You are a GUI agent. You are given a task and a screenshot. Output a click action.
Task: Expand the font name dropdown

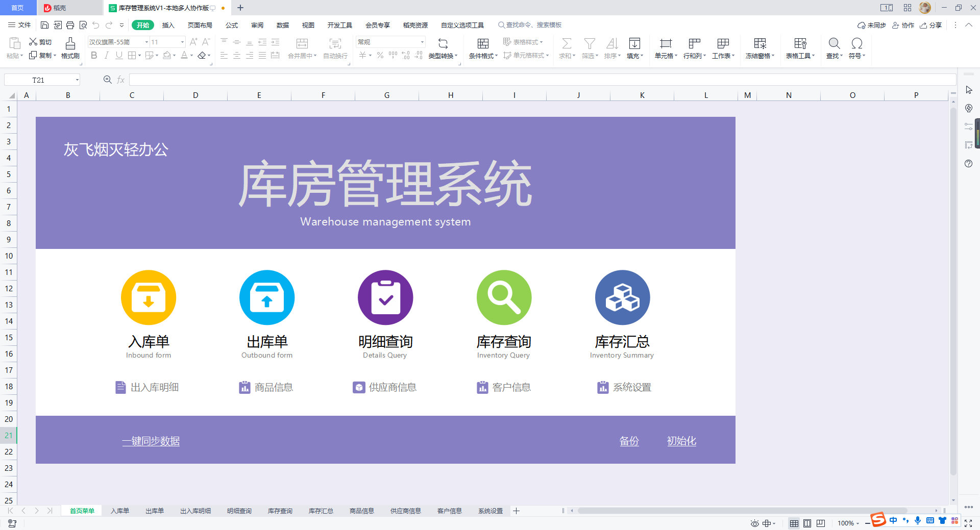coord(147,42)
